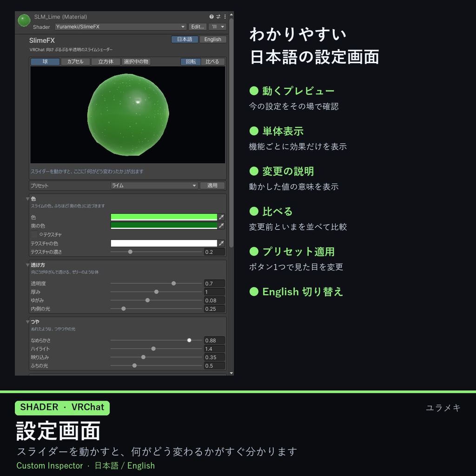Click the SLM_Lime (Material) title text

pos(60,17)
